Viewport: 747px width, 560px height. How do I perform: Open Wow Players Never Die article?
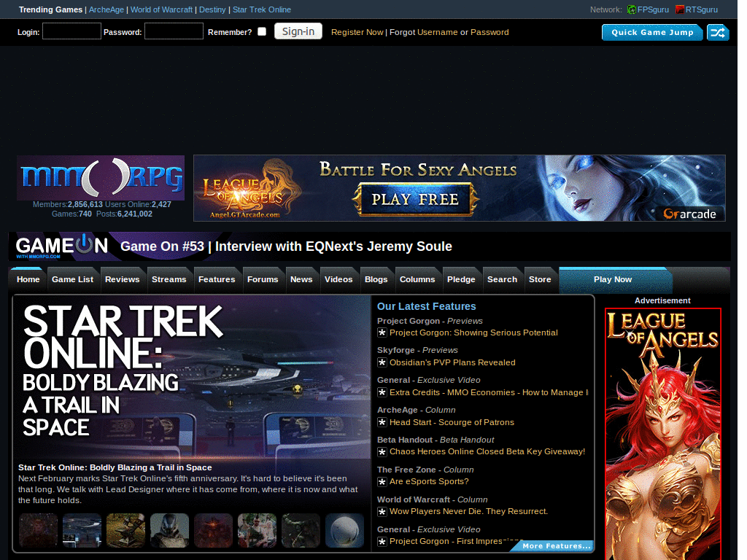pyautogui.click(x=469, y=512)
